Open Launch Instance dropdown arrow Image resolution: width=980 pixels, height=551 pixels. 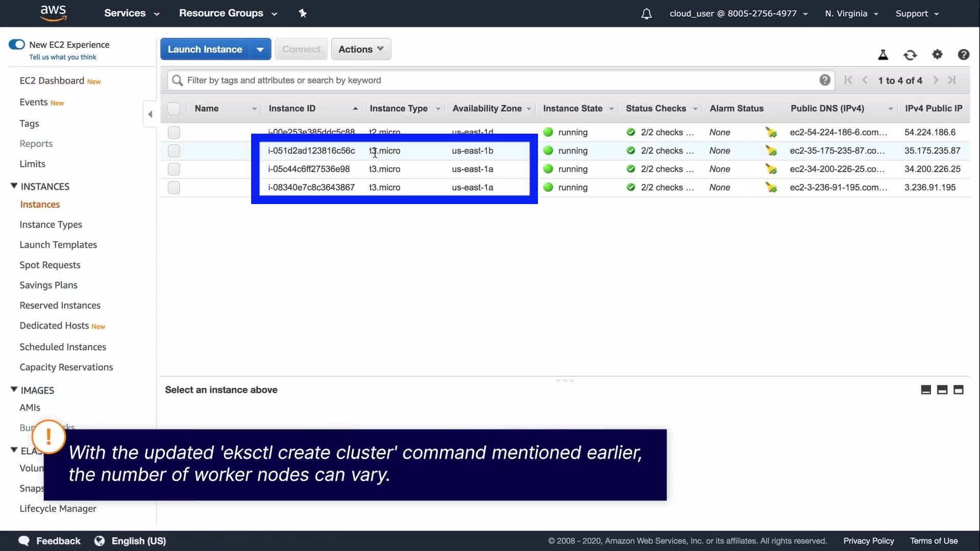[x=260, y=49]
